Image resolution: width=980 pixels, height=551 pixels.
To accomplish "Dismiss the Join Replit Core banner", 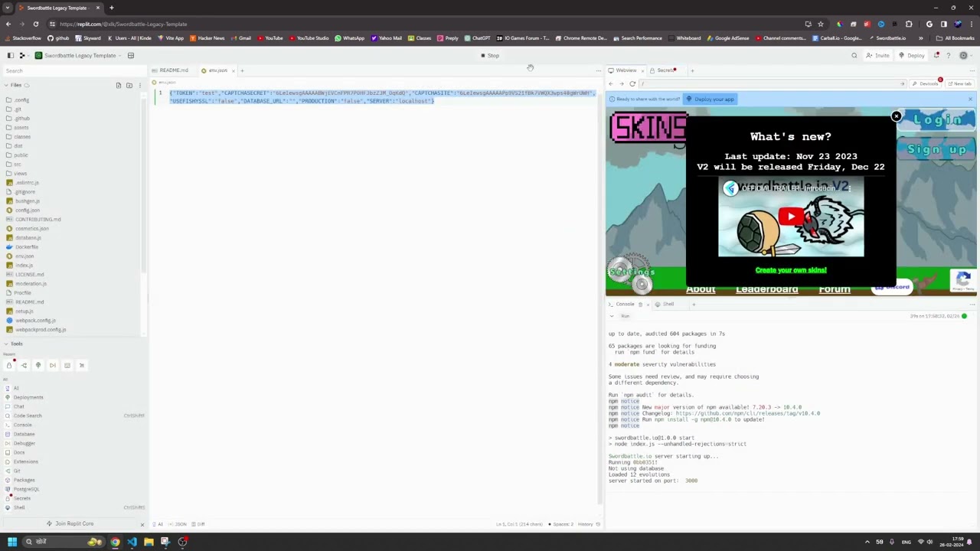I will click(142, 524).
